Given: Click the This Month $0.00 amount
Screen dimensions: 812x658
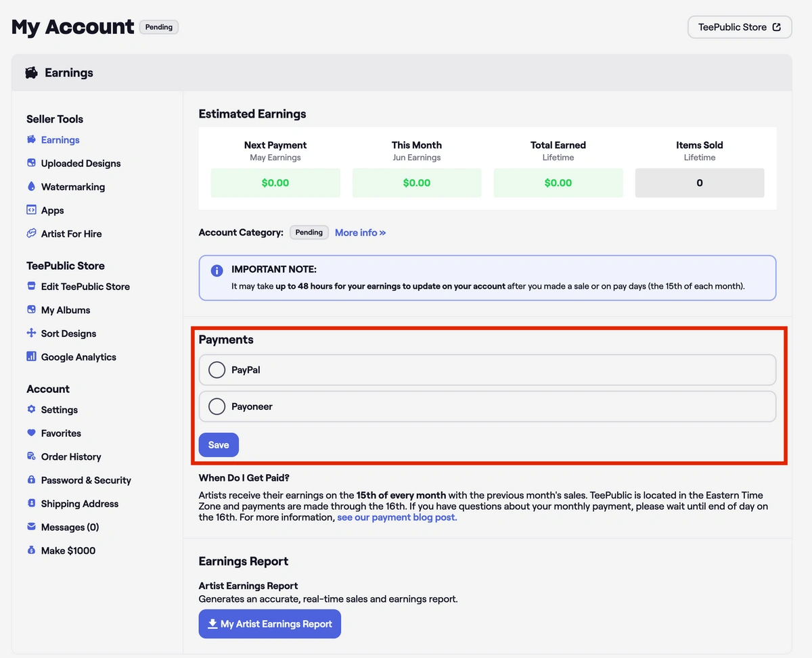Looking at the screenshot, I should point(417,183).
